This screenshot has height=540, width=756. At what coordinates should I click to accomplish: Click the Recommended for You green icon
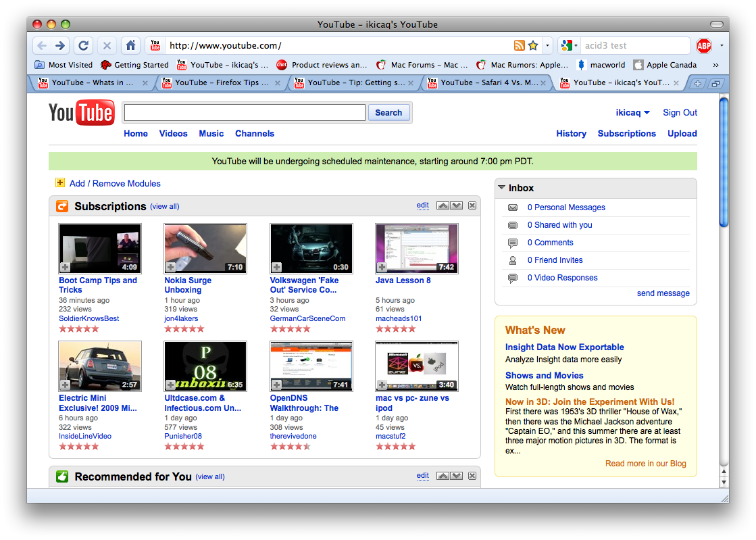coord(62,476)
